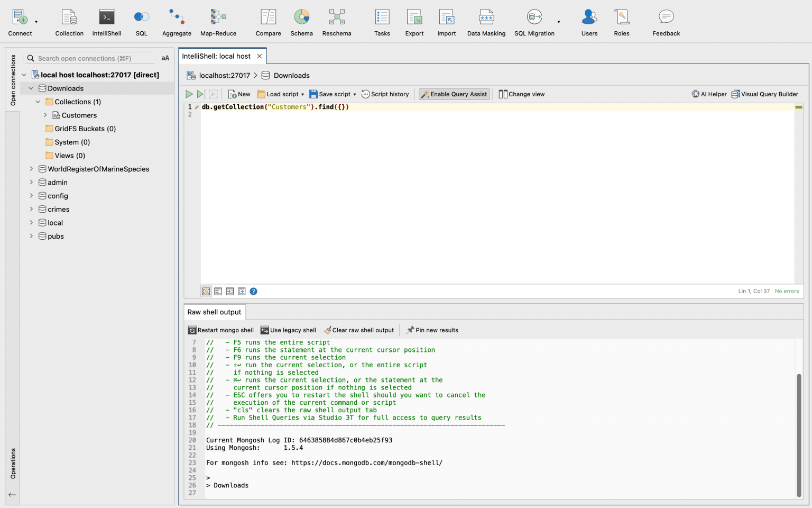Toggle Pin new results
The width and height of the screenshot is (812, 508).
coord(432,330)
